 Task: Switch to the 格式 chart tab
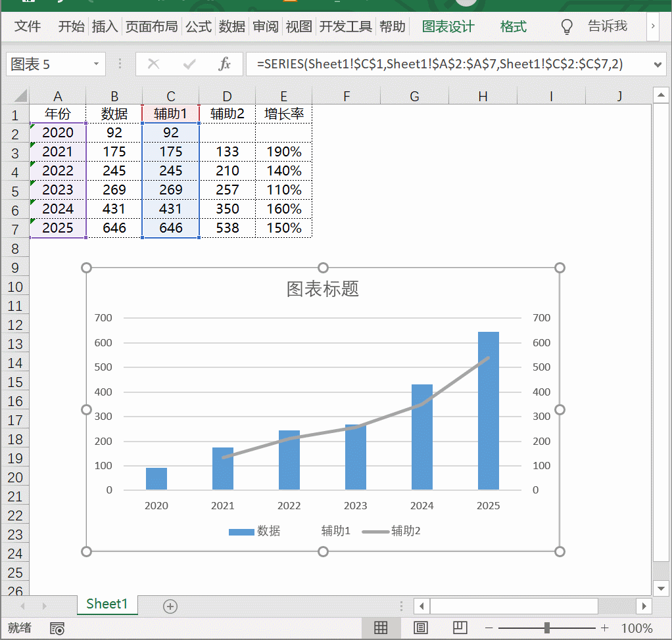tap(513, 26)
